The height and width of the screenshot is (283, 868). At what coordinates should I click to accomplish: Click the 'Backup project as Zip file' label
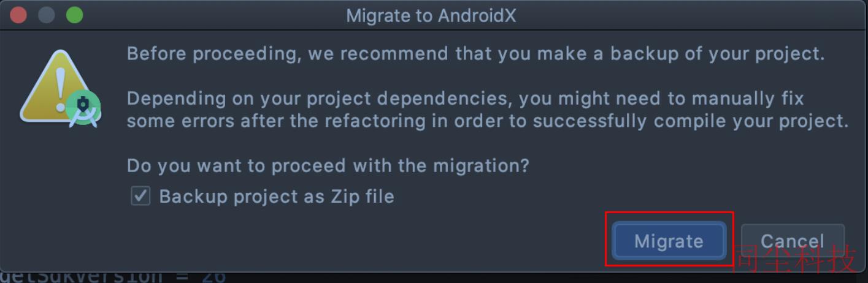tap(277, 197)
